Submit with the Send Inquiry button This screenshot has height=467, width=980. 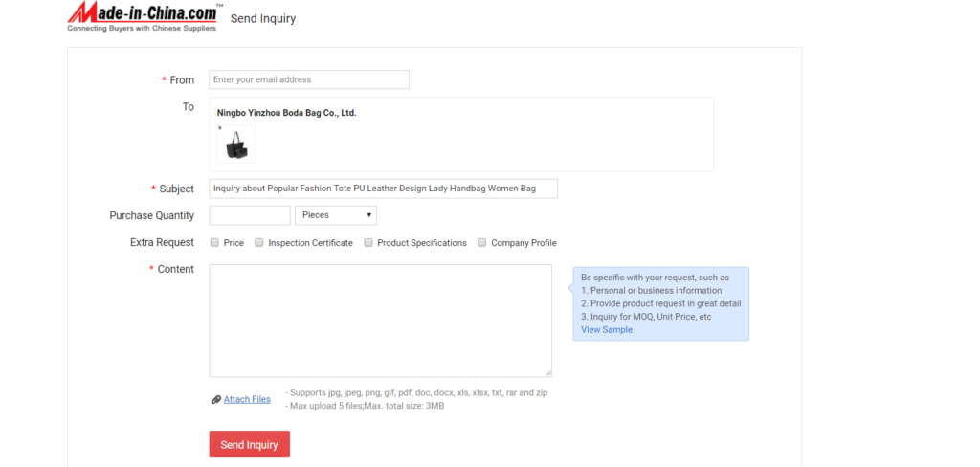[x=250, y=444]
